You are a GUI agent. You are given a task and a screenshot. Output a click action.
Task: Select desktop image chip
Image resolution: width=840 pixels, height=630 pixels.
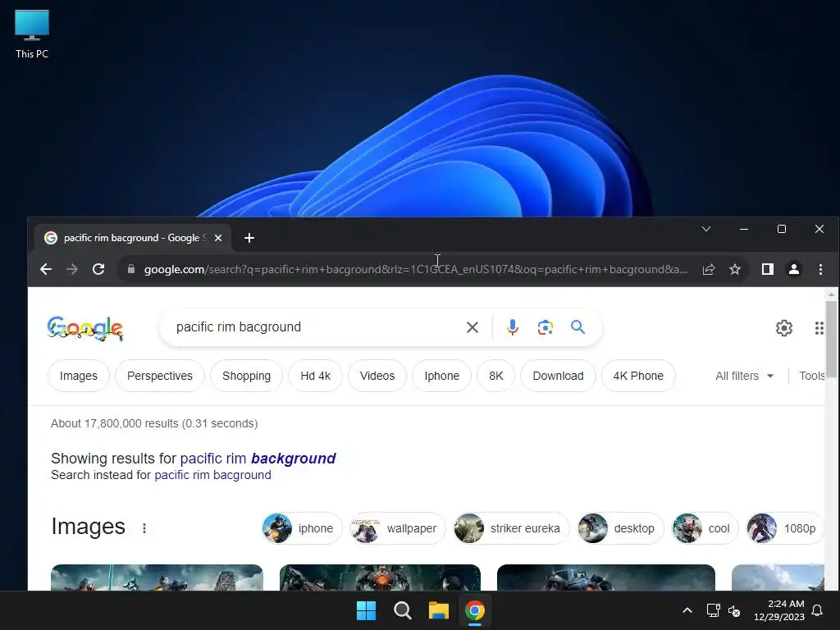tap(620, 528)
